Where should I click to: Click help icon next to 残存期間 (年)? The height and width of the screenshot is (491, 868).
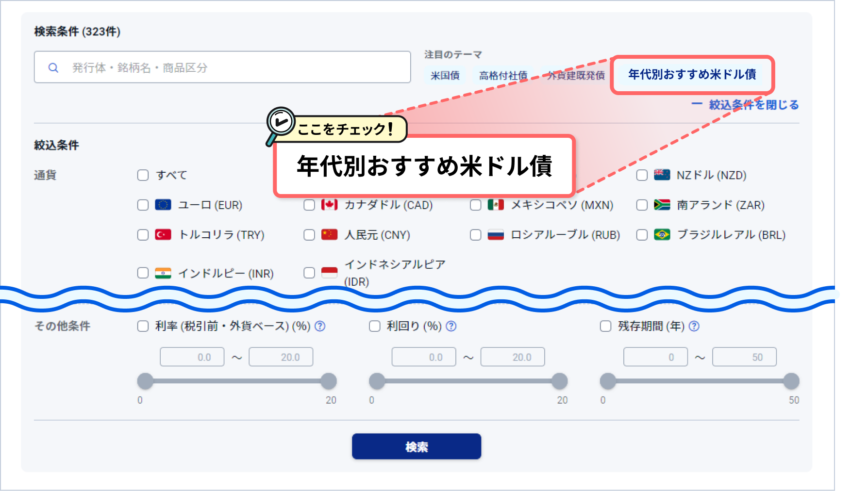[x=694, y=327]
